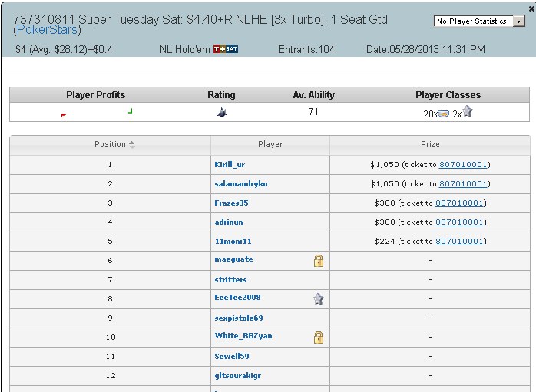
Task: Open player profile sexpistole69
Action: point(239,318)
